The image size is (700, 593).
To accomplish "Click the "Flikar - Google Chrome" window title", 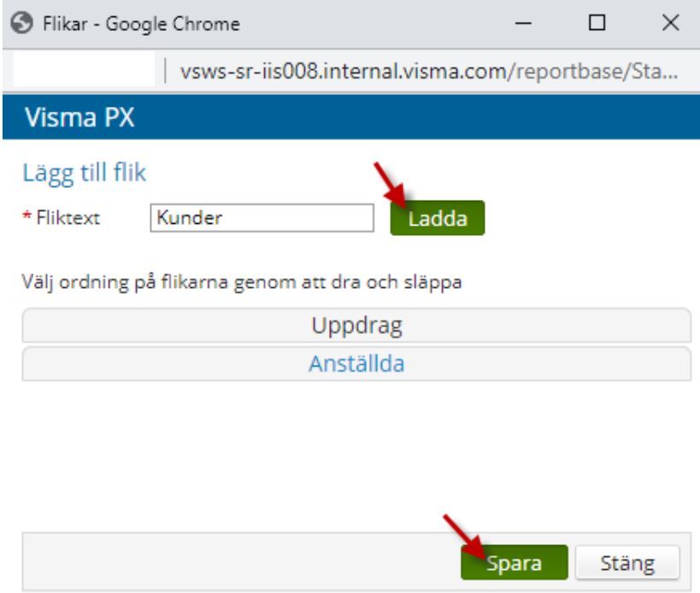I will pos(138,23).
